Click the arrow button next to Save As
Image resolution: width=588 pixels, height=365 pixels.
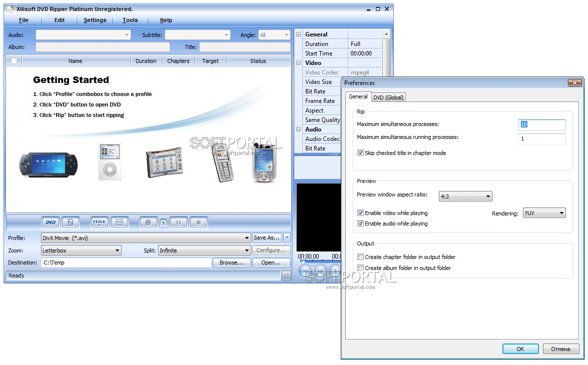[x=287, y=237]
